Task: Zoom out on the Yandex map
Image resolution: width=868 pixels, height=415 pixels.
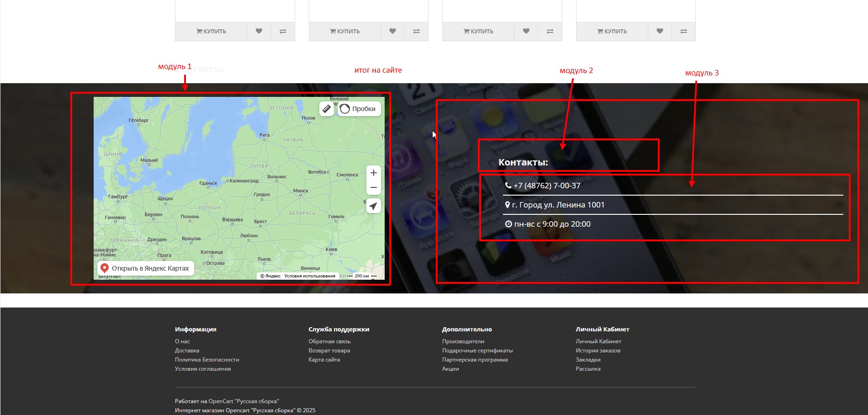Action: tap(373, 188)
